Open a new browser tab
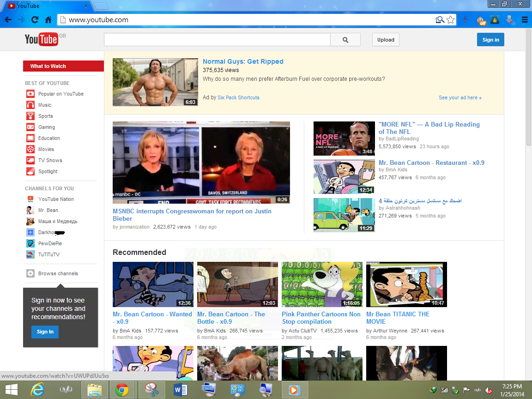The image size is (532, 399). 101,6
